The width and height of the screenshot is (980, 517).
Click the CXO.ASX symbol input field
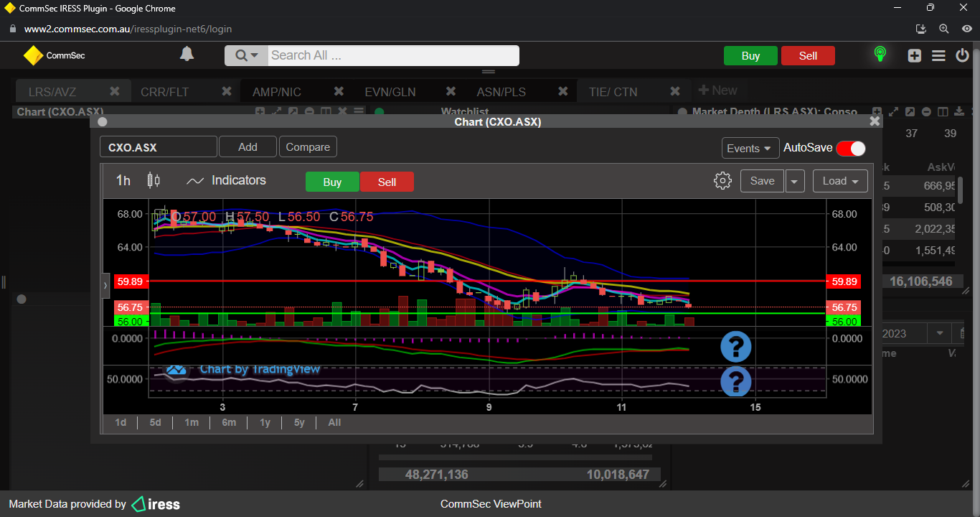(158, 147)
